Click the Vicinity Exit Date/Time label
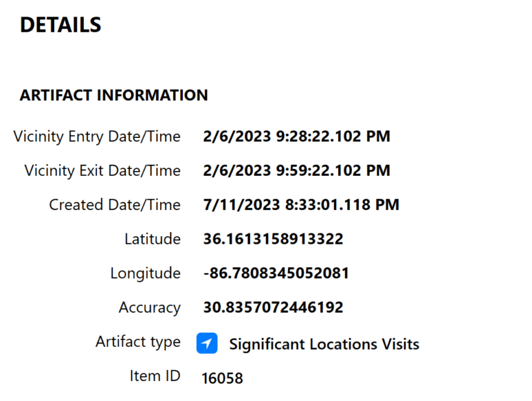This screenshot has width=532, height=401. 103,170
